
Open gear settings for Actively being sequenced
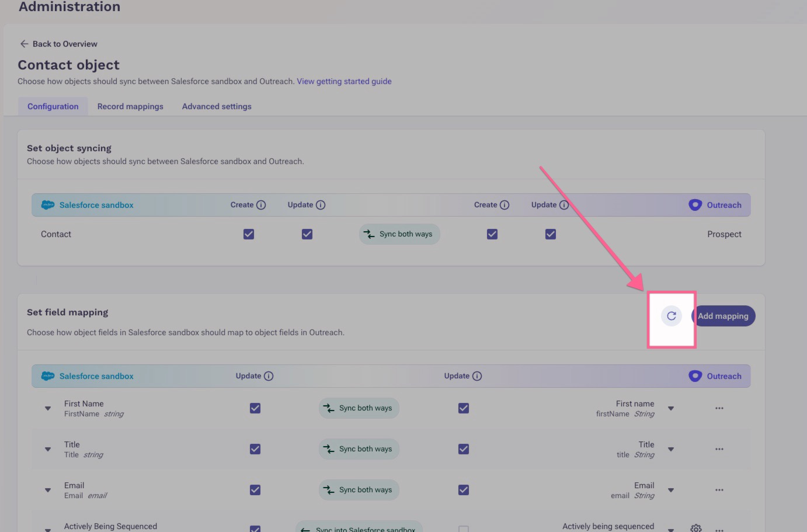pyautogui.click(x=696, y=528)
